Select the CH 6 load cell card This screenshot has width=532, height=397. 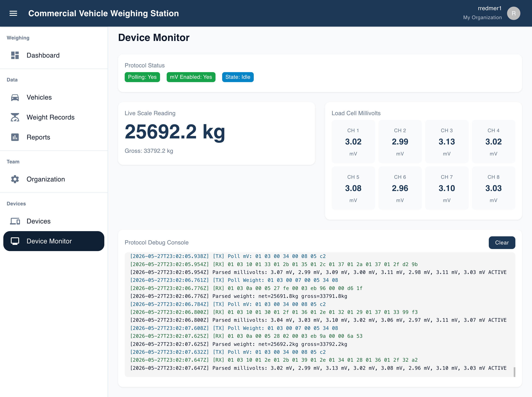click(400, 188)
